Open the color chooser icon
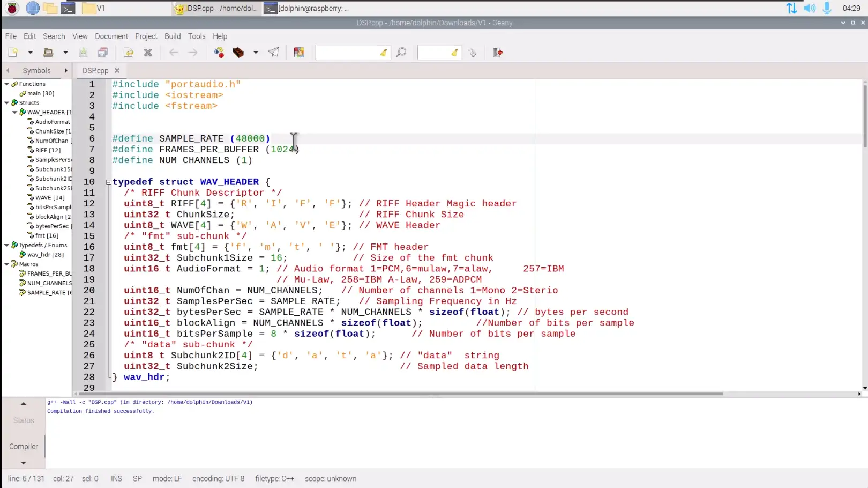The height and width of the screenshot is (488, 868). coord(299,53)
